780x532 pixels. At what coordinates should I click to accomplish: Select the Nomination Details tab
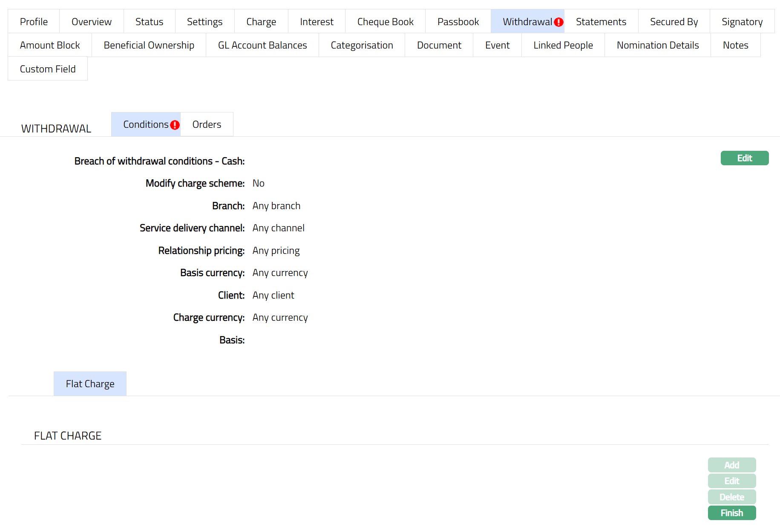coord(657,45)
